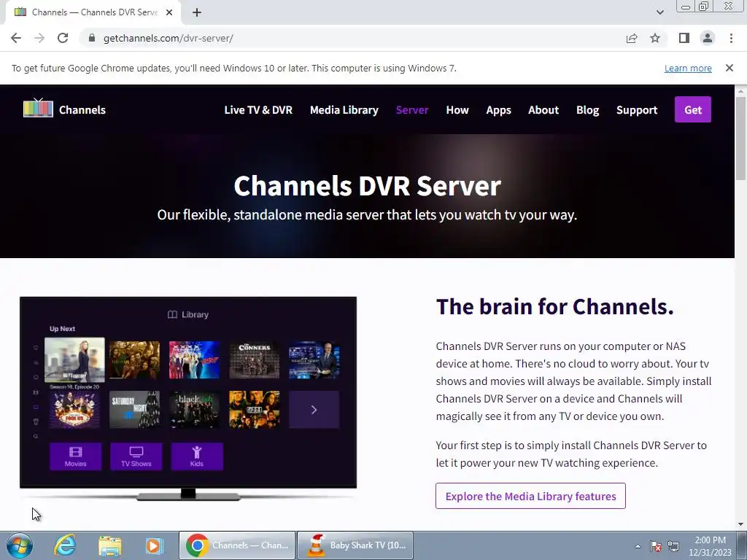Switch to Chrome Channels taskbar button
Screen dimensions: 747x560
click(x=237, y=545)
